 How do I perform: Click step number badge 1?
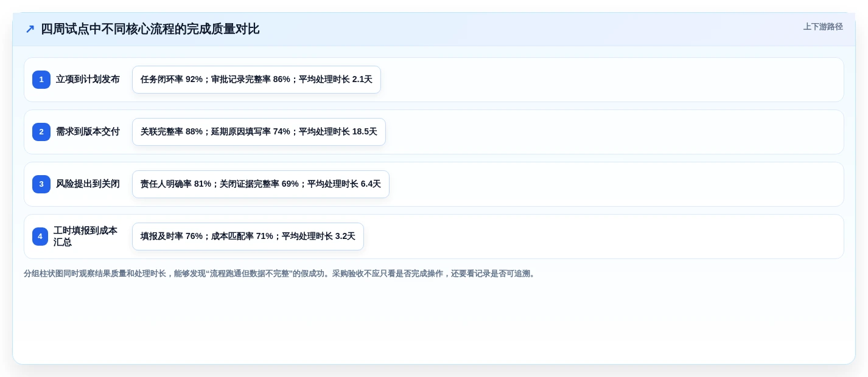pos(41,80)
